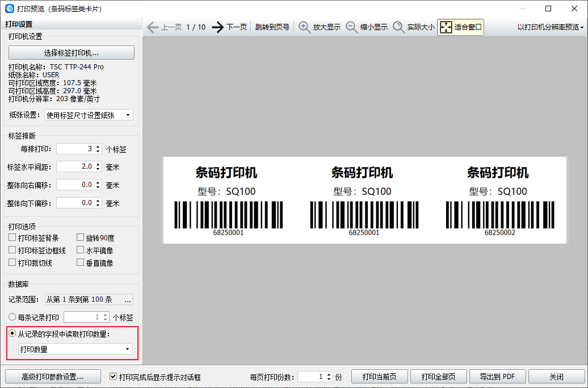Select read quantity from field radio
Screen dimensions: 588x388
(x=12, y=333)
